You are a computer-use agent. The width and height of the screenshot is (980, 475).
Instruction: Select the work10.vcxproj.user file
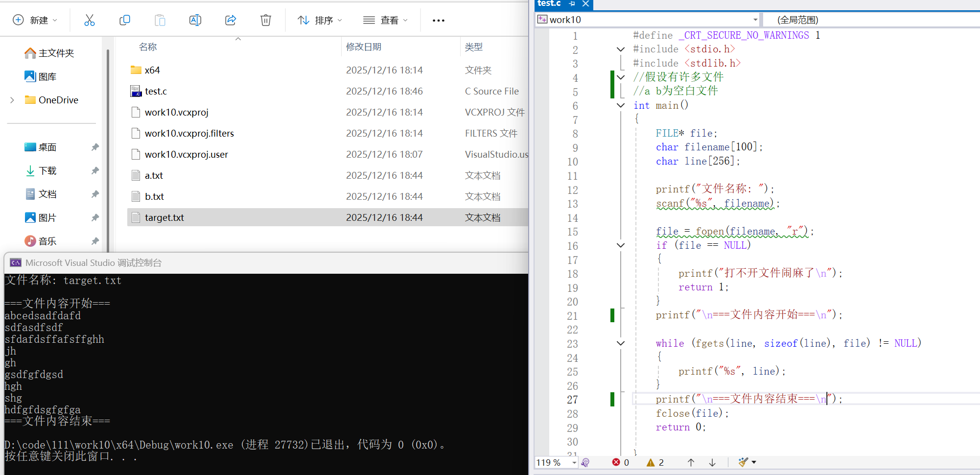coord(327,154)
